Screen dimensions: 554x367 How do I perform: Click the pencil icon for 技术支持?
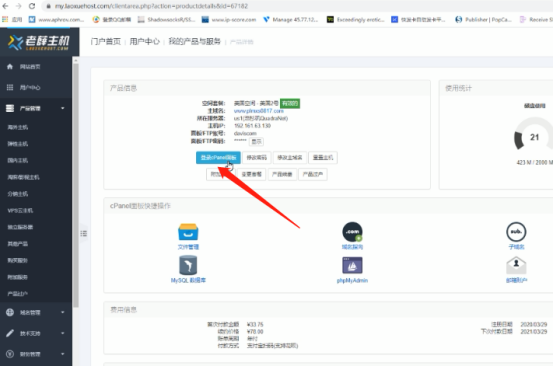10,333
